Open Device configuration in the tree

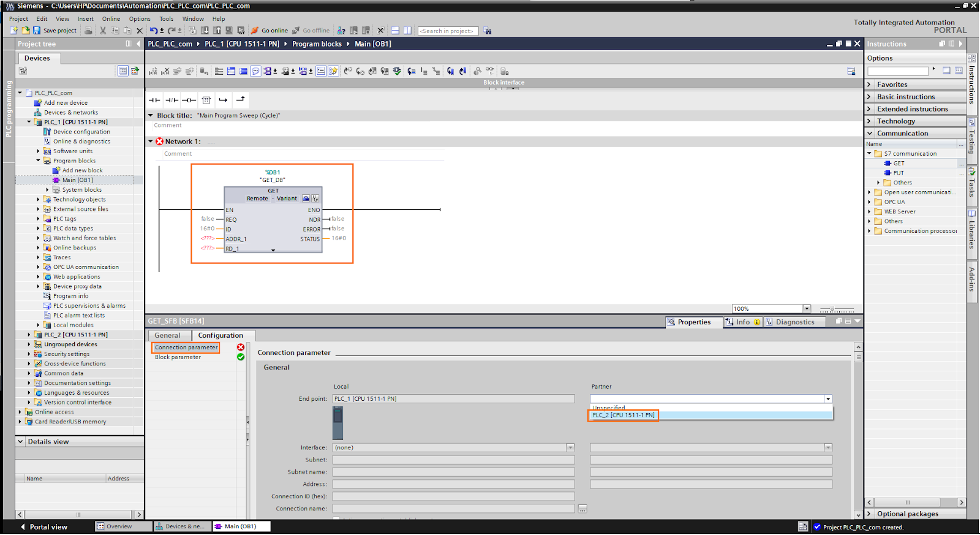point(81,132)
